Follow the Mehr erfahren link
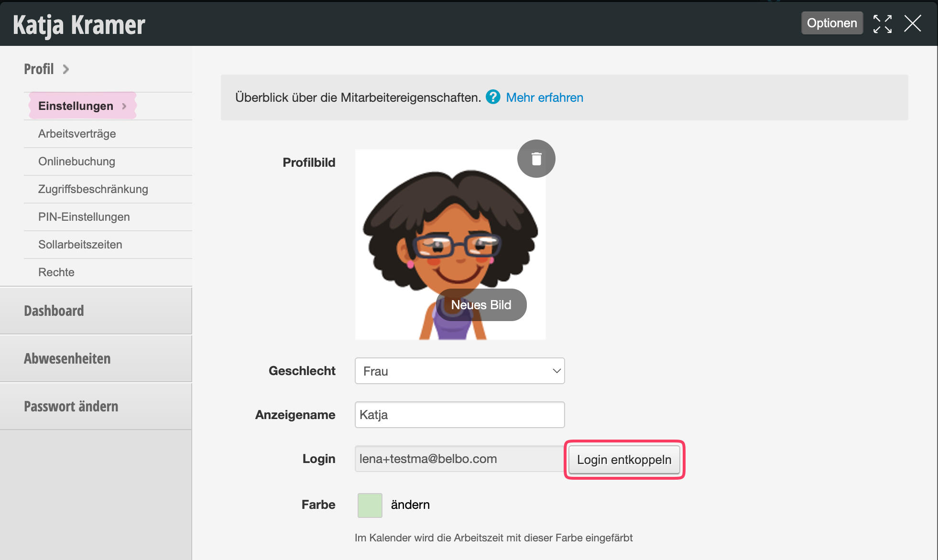The image size is (938, 560). (545, 97)
